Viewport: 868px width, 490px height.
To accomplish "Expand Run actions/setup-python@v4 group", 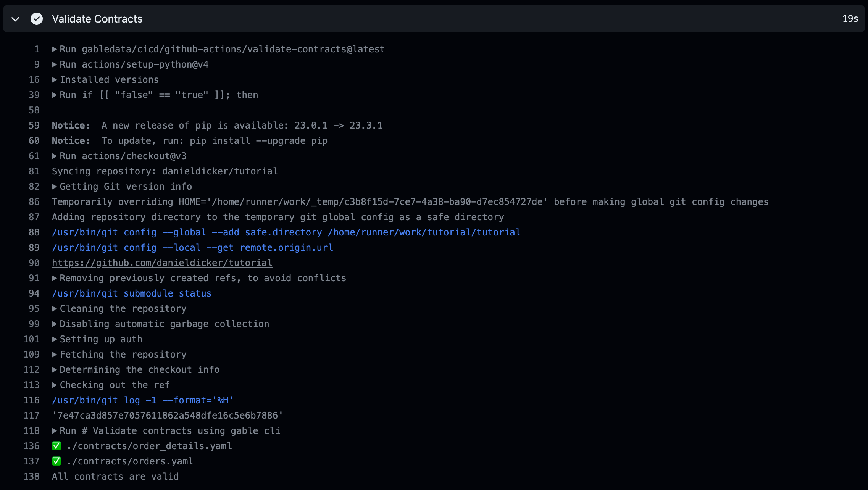I will point(54,64).
